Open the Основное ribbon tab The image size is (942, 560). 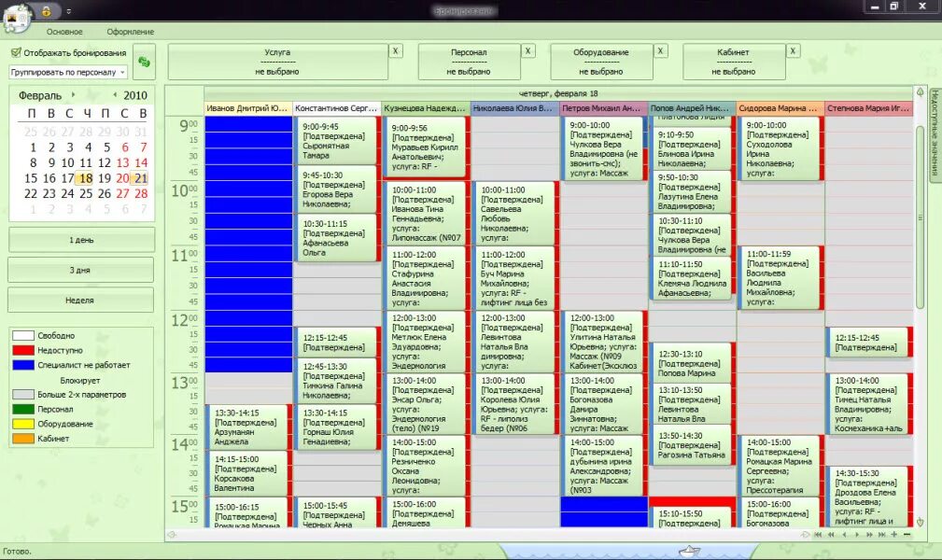click(x=64, y=32)
